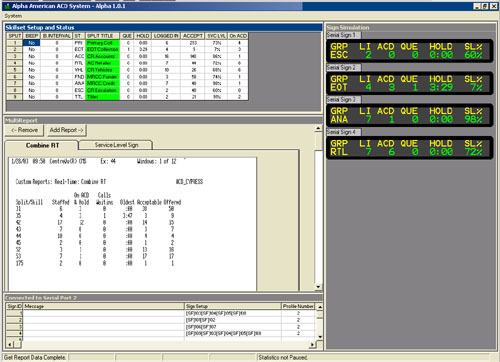Image resolution: width=500 pixels, height=362 pixels.
Task: Click the Sign Setup cell for Sign ID 2
Action: click(x=233, y=320)
